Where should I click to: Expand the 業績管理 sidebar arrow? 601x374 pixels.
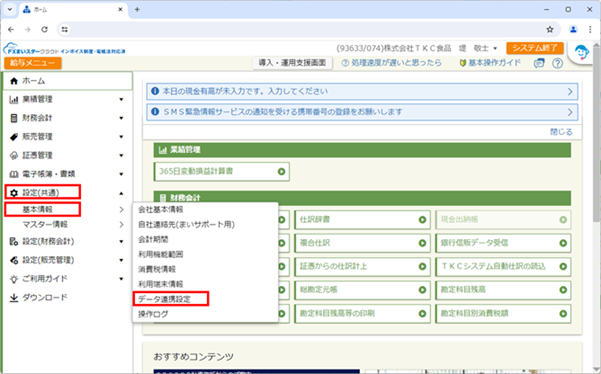point(121,100)
